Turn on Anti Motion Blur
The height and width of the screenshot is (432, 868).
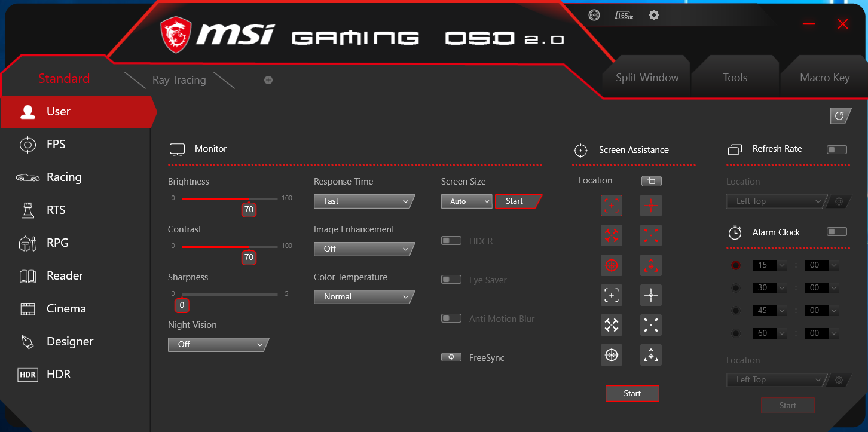point(451,318)
